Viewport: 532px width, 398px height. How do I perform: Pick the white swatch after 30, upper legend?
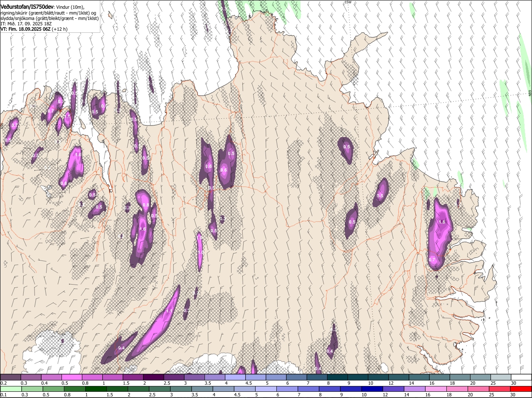pyautogui.click(x=522, y=377)
